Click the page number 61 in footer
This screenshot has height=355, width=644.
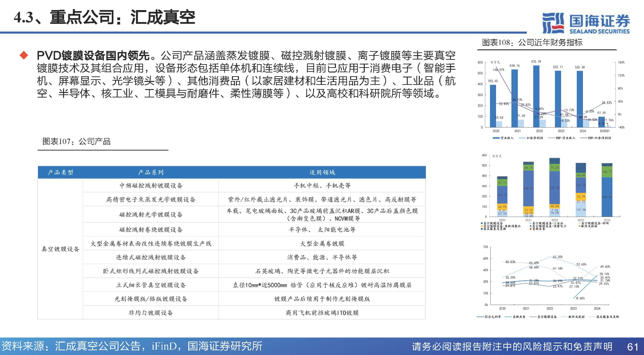(x=633, y=347)
